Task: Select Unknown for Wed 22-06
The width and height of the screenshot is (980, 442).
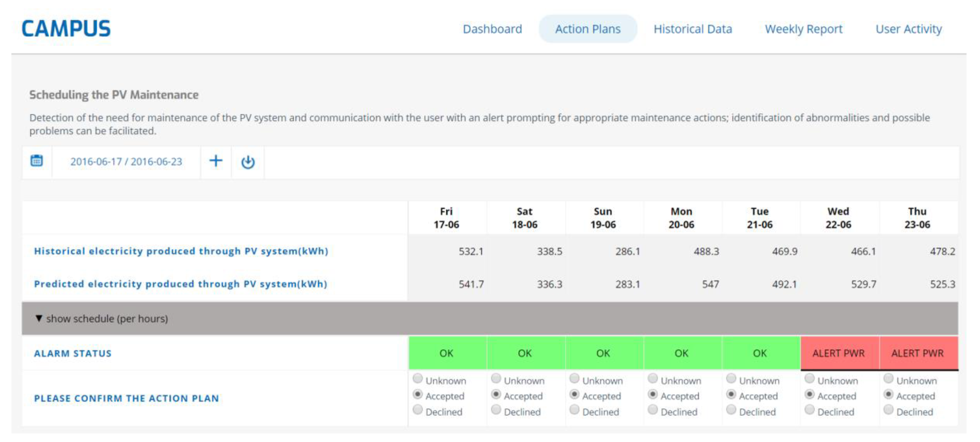Action: point(809,379)
